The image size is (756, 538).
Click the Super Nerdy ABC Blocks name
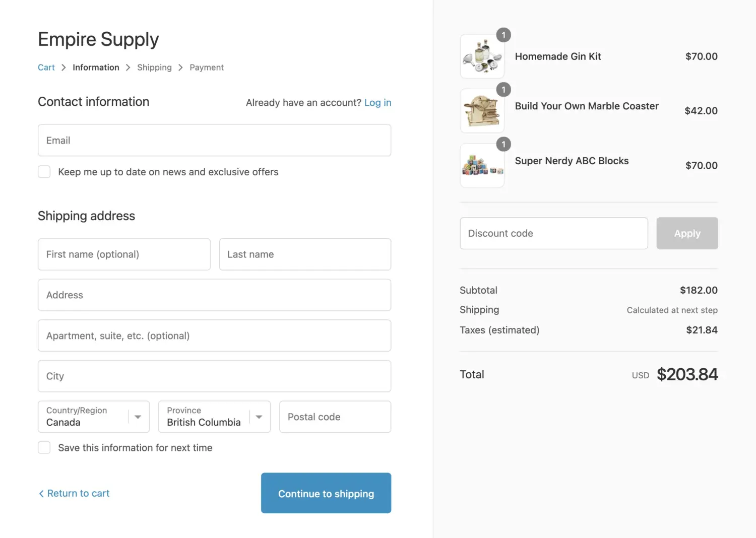click(x=572, y=161)
